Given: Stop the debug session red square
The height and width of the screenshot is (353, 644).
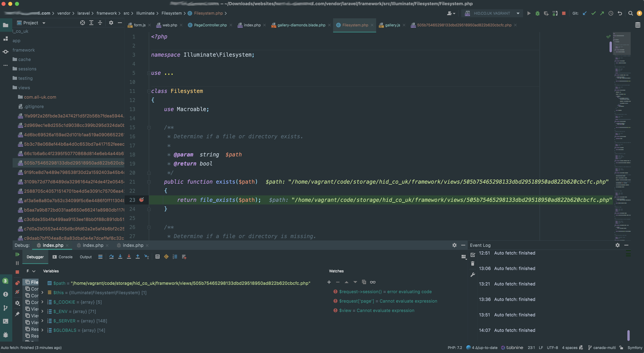Looking at the screenshot, I should tap(17, 272).
